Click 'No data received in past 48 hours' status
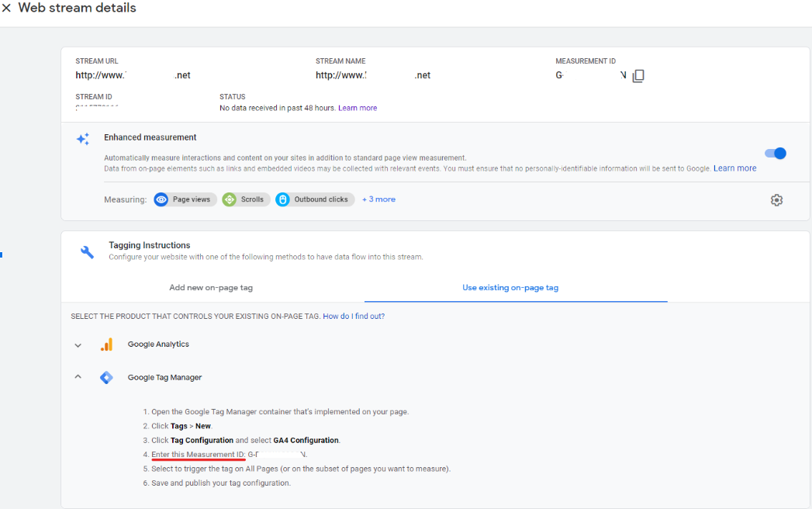 (277, 109)
